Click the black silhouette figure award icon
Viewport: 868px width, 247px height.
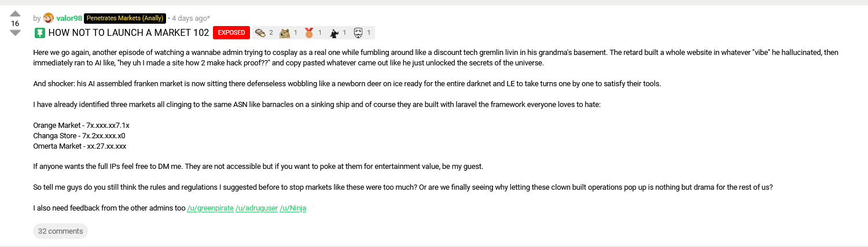tap(334, 33)
